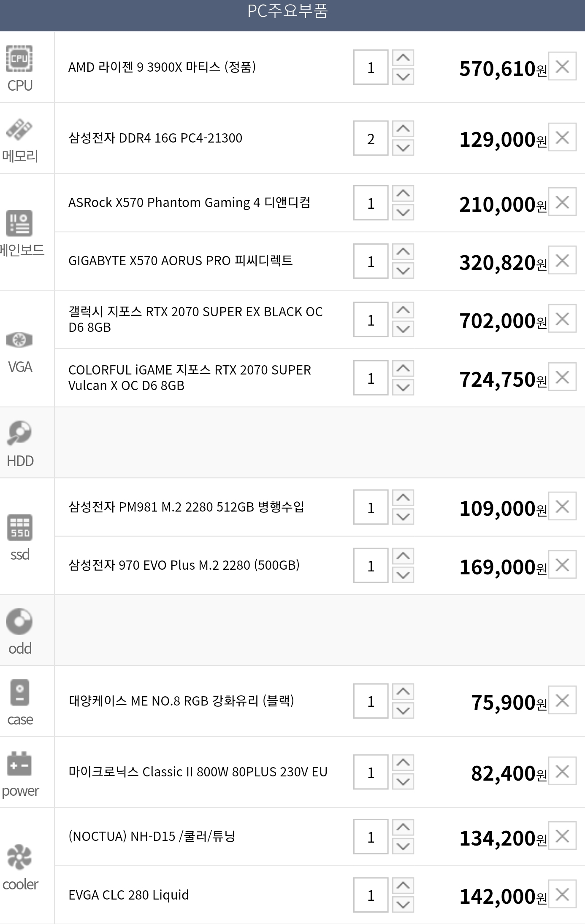Click the odd optical drive icon
Image resolution: width=585 pixels, height=924 pixels.
19,621
